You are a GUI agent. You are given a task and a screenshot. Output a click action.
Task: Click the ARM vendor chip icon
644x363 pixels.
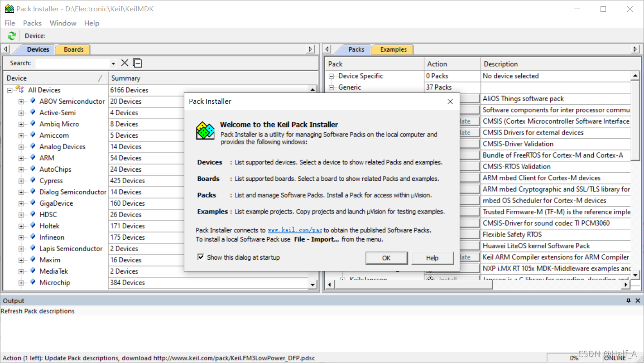coord(33,158)
